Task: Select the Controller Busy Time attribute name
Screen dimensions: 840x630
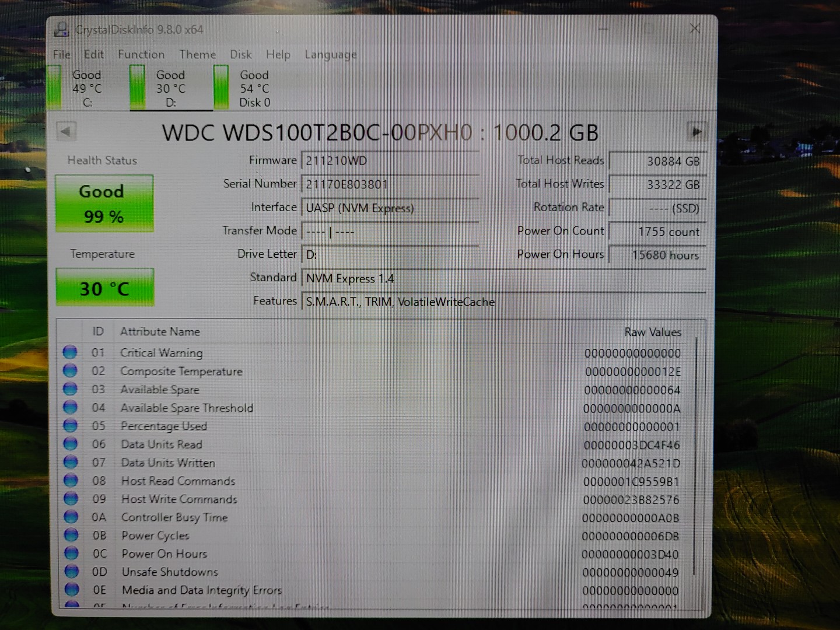Action: (174, 517)
